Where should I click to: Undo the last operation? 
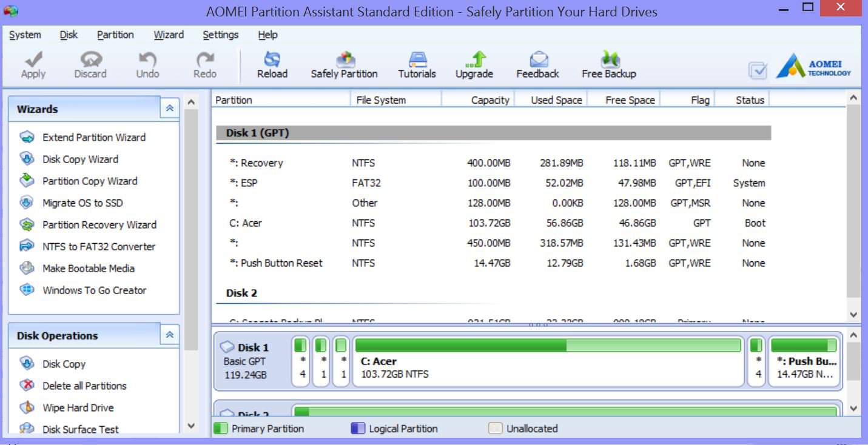(147, 65)
